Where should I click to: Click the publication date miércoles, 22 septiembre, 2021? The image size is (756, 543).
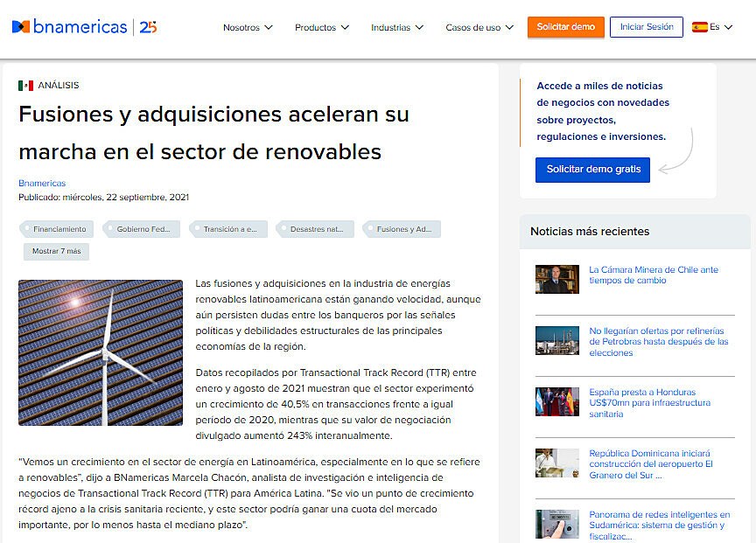[126, 197]
